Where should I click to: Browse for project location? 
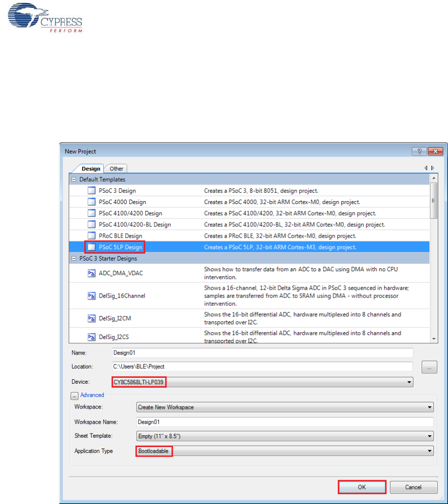tap(429, 367)
